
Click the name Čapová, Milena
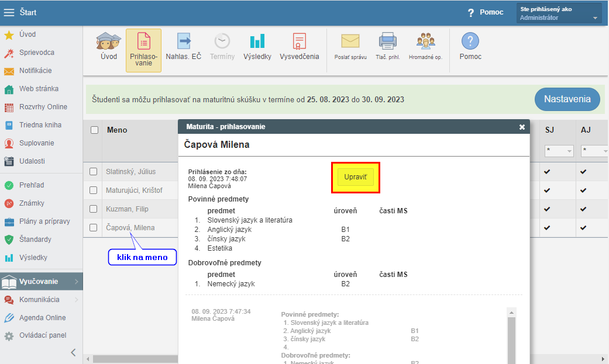click(130, 228)
